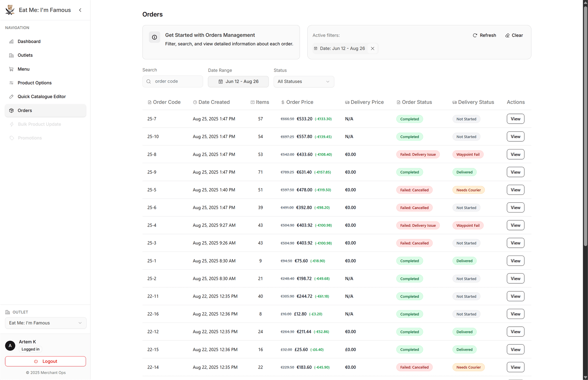Select the Outlets icon in the navigation
Viewport: 588px width, 380px height.
click(x=11, y=55)
